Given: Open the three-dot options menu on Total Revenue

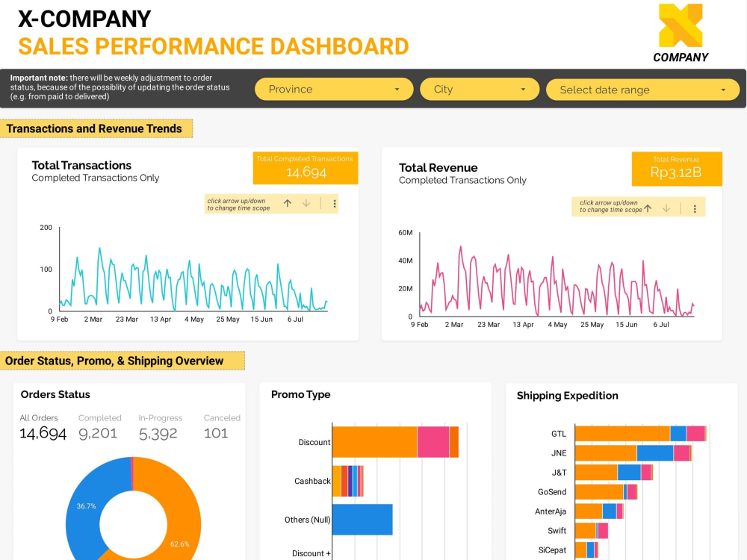Looking at the screenshot, I should pos(696,208).
